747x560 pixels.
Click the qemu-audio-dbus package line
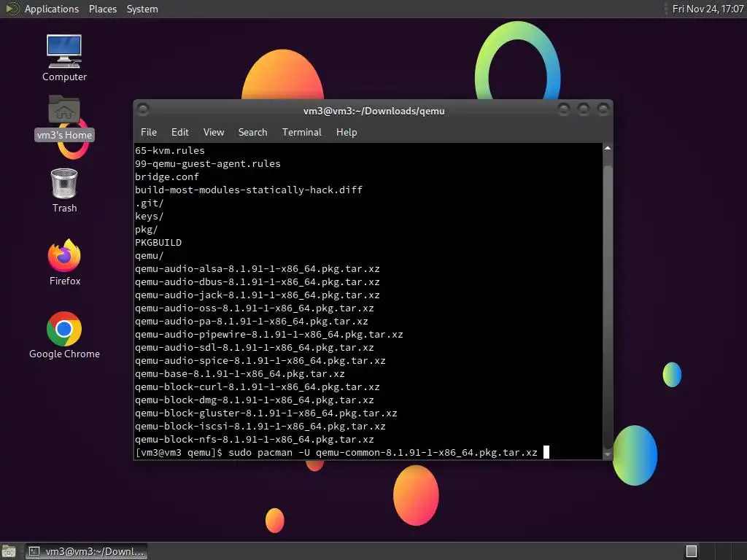(258, 282)
